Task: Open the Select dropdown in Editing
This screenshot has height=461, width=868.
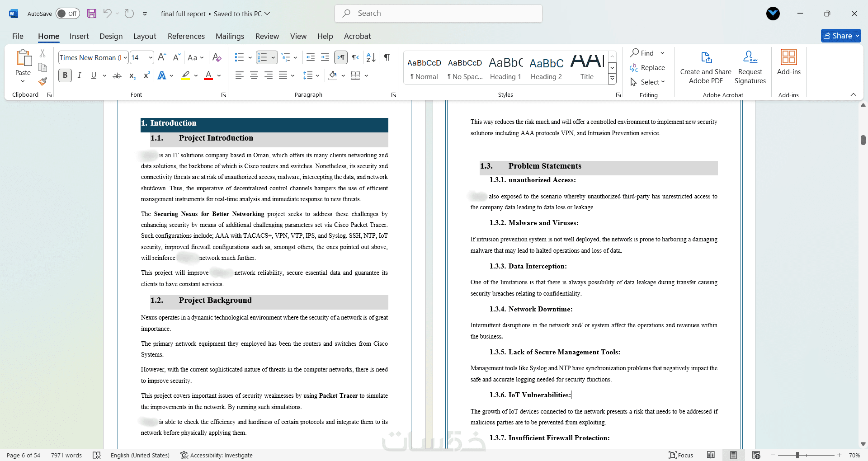Action: click(648, 82)
